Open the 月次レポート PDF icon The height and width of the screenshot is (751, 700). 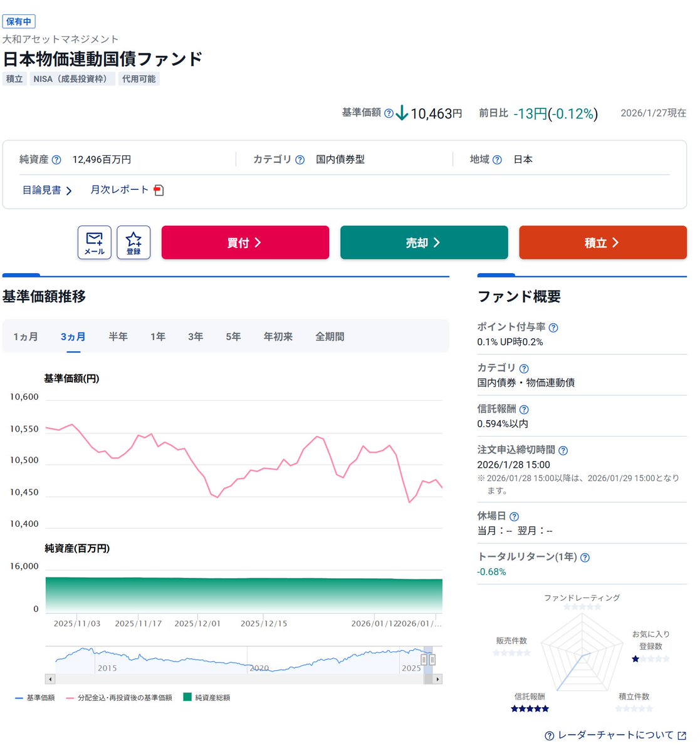tap(159, 190)
